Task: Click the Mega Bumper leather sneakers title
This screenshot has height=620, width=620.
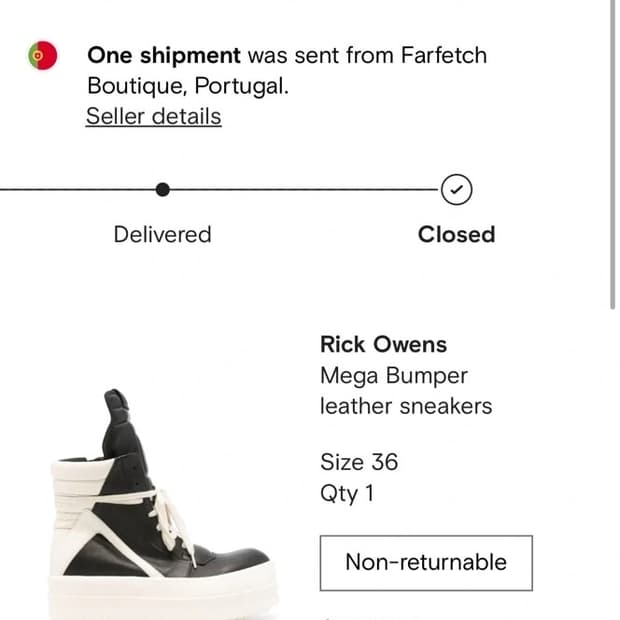Action: point(406,391)
